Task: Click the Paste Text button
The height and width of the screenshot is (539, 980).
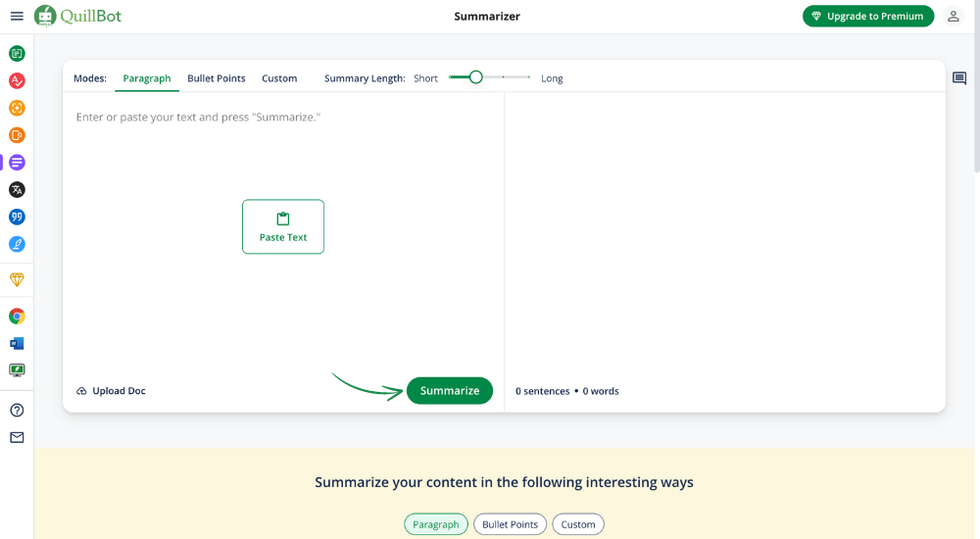Action: point(283,226)
